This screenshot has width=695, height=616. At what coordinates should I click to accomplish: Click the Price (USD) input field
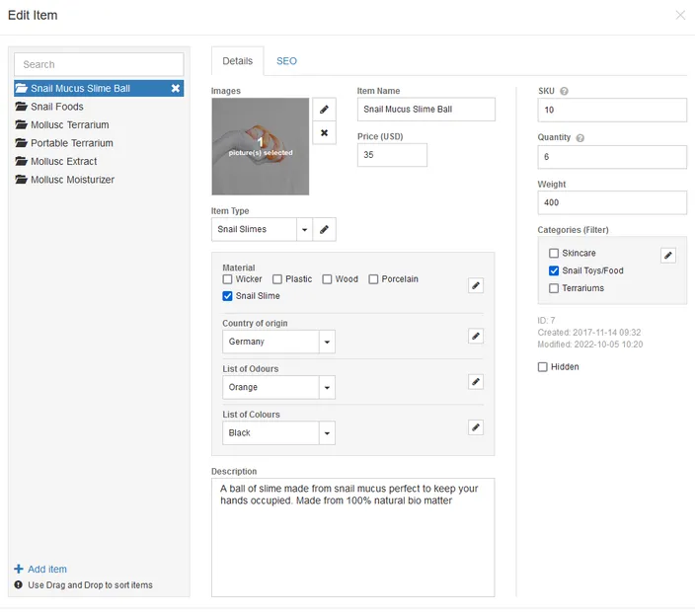pyautogui.click(x=392, y=155)
